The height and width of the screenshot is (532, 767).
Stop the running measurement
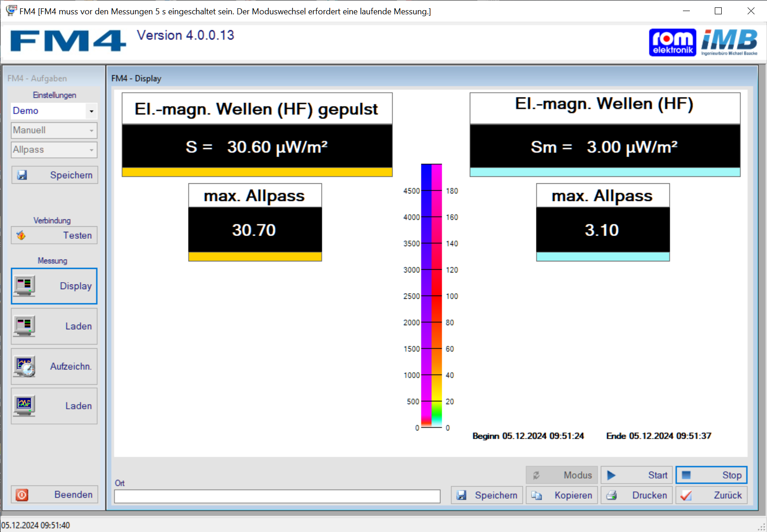point(711,475)
